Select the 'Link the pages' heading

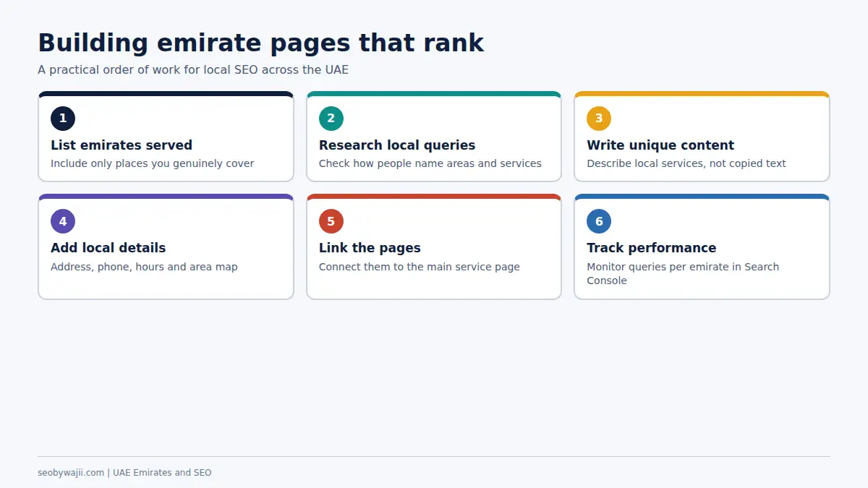(x=370, y=248)
